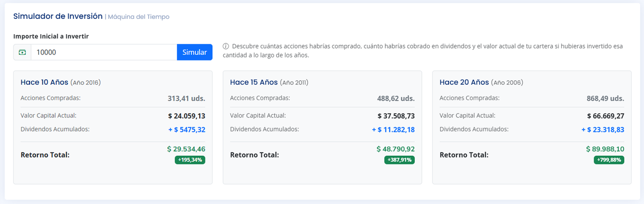Click the +799,88% green badge
Screen dimensions: 644x204
click(609, 160)
